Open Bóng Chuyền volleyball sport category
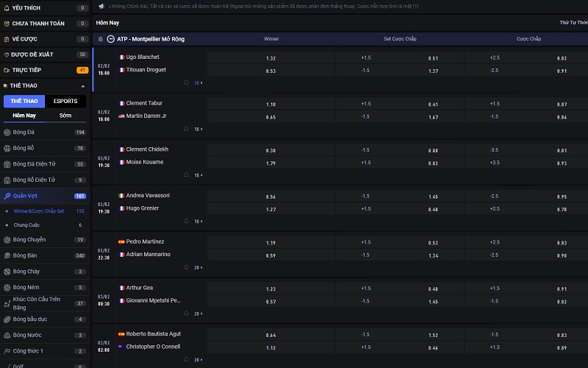The width and height of the screenshot is (588, 368). coord(29,239)
